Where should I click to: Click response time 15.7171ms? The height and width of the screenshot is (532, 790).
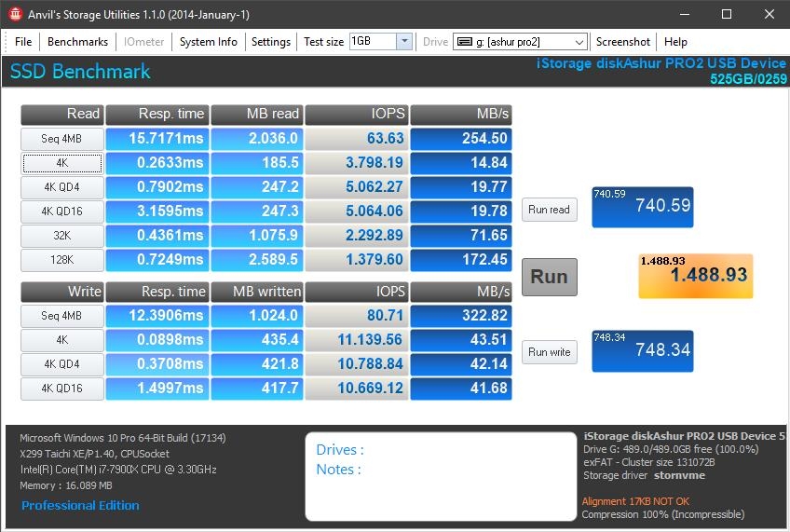(157, 139)
